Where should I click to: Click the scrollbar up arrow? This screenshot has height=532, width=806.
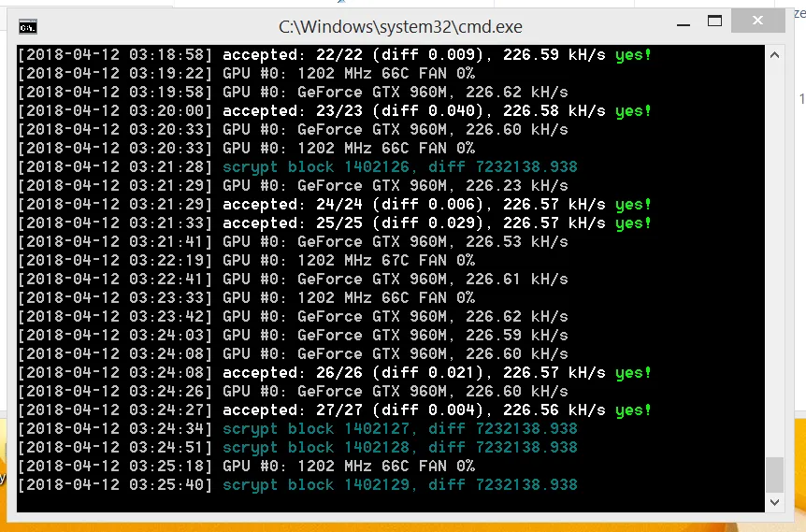[774, 55]
